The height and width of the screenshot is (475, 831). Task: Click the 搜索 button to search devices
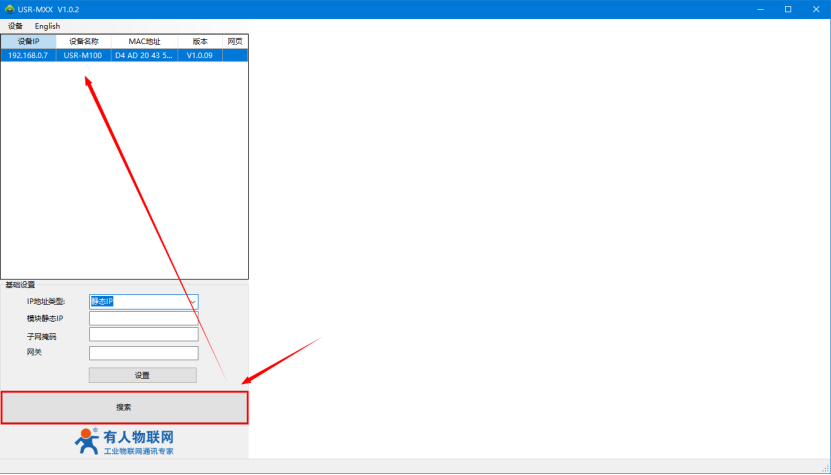124,407
